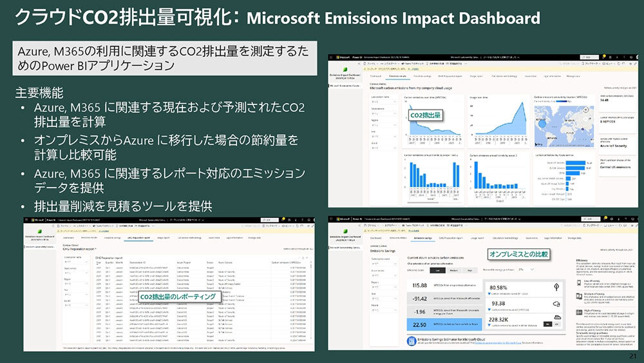Open Renewable energy purchases 0% dropdown
644x363 pixels.
point(526,270)
